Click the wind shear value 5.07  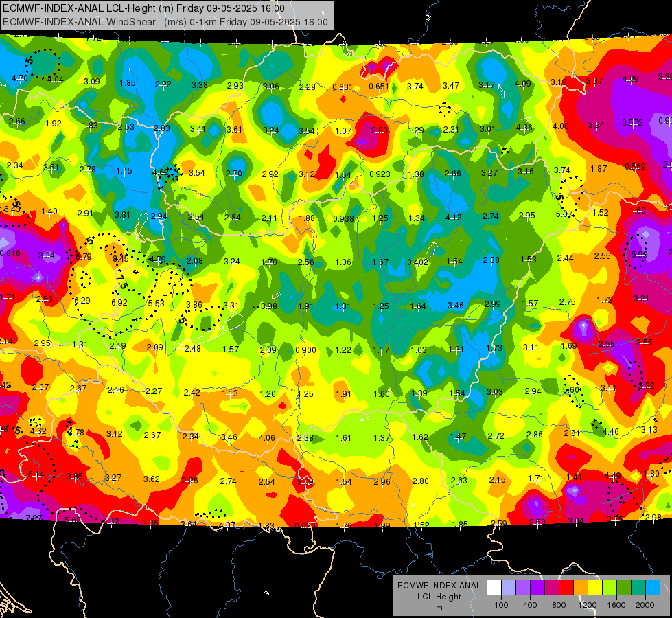click(x=564, y=214)
